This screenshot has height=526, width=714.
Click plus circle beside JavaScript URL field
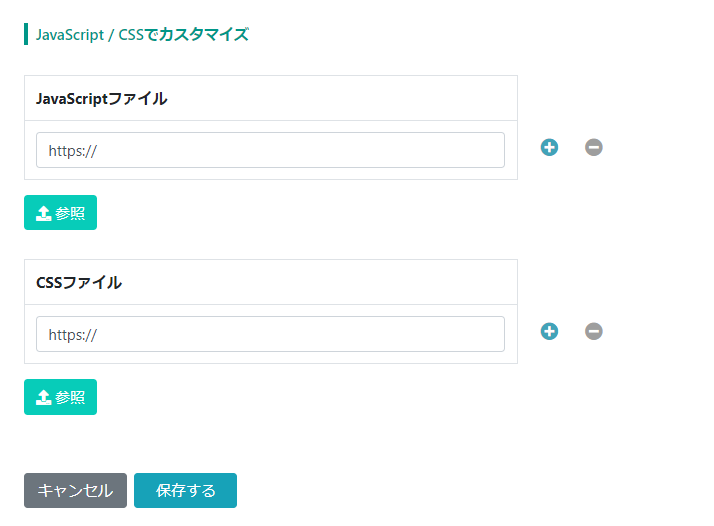549,147
